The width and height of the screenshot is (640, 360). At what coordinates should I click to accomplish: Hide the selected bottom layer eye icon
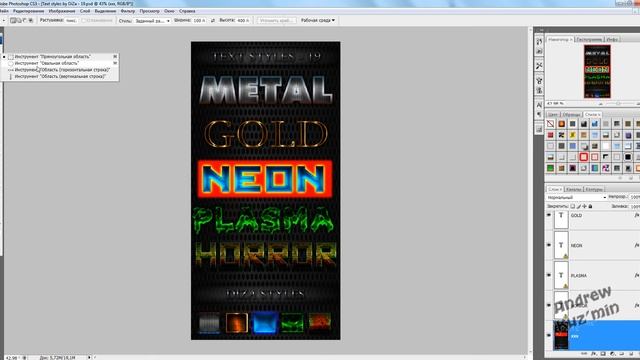point(549,336)
